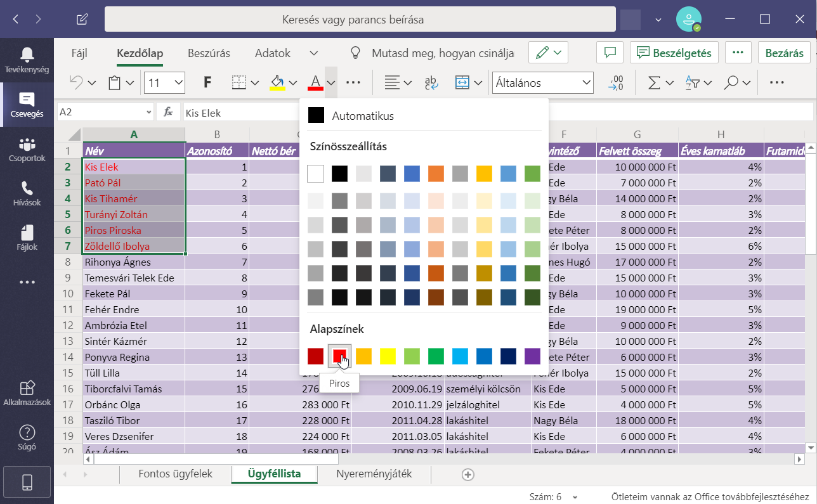Choose the Automatikus font color option
This screenshot has width=817, height=504.
pos(362,116)
